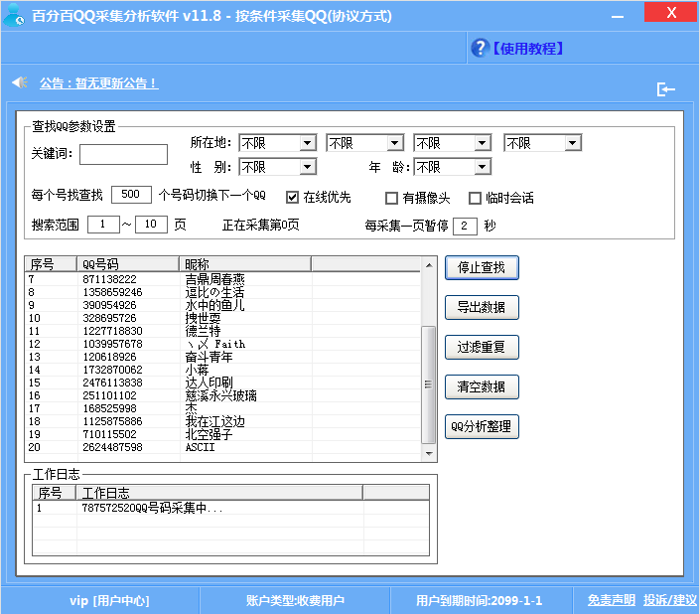Click the announcement speaker icon
Image resolution: width=700 pixels, height=614 pixels.
point(19,82)
